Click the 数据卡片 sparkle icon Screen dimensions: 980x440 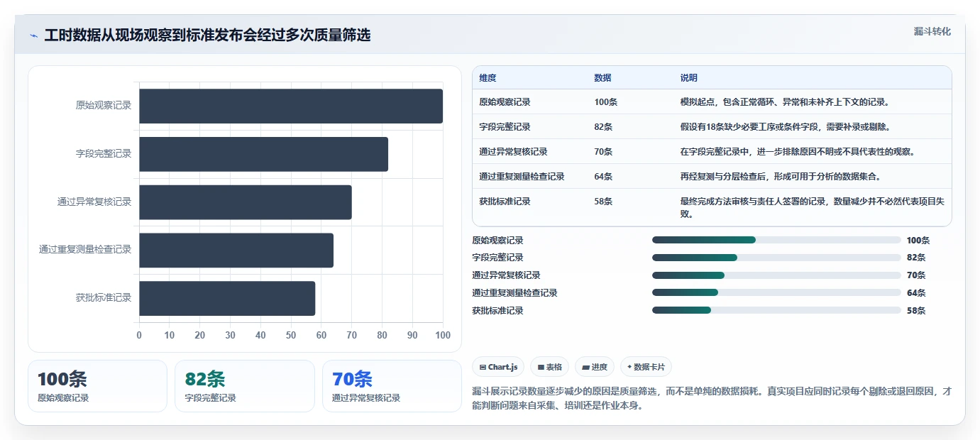(629, 367)
